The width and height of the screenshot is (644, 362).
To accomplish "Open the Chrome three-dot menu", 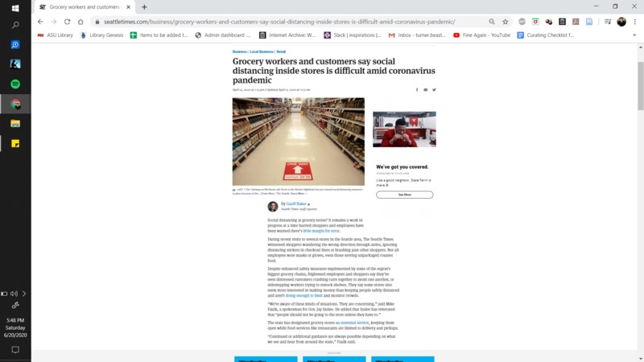I will pyautogui.click(x=634, y=22).
